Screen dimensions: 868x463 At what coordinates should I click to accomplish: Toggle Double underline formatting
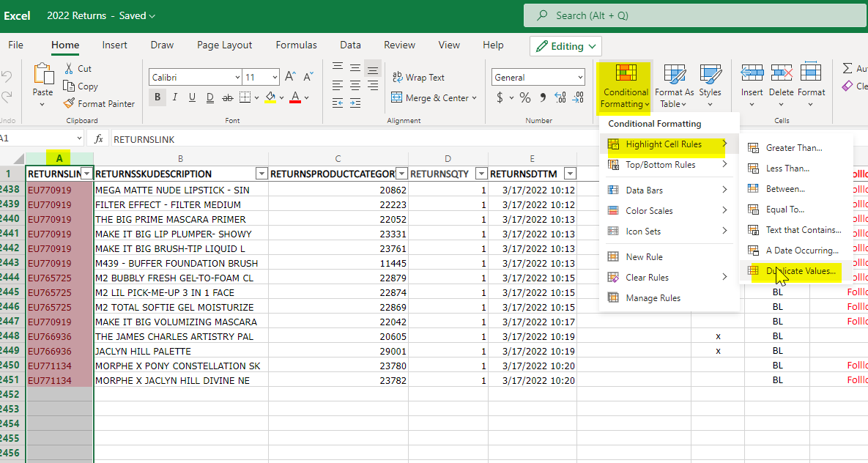click(209, 97)
